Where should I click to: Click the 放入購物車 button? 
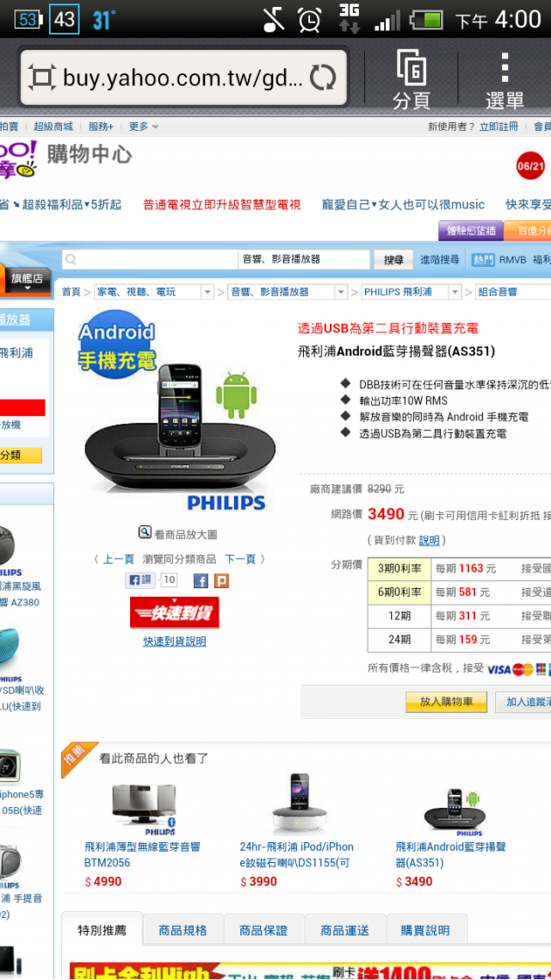[x=446, y=702]
